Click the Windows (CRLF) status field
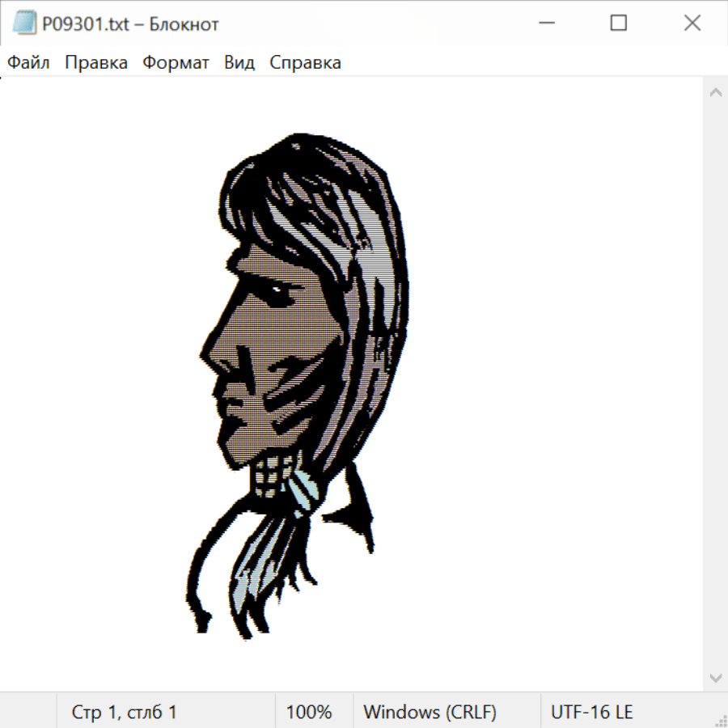728x728 pixels. click(430, 713)
